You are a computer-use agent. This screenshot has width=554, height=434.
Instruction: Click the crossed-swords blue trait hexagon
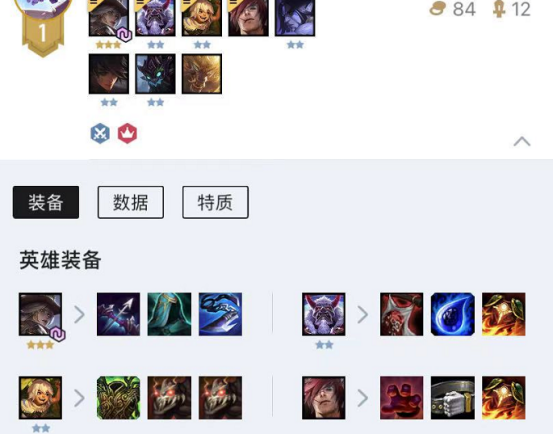click(x=100, y=133)
